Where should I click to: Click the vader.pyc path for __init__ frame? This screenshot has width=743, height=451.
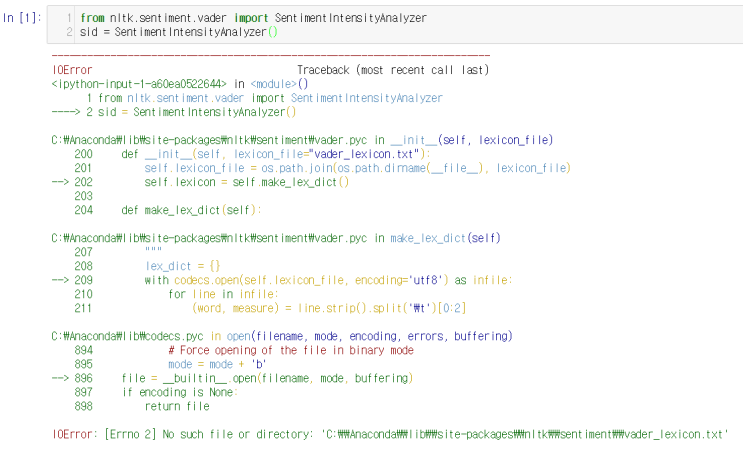(x=302, y=140)
